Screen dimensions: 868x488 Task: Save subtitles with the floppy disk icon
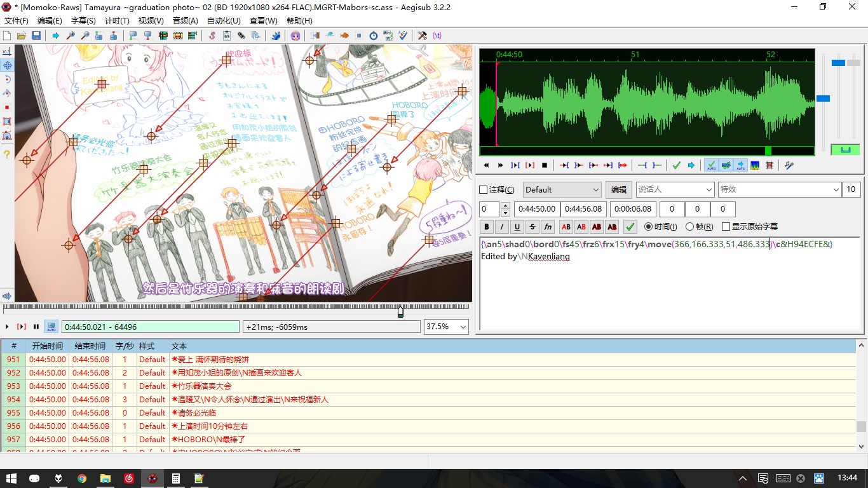36,36
